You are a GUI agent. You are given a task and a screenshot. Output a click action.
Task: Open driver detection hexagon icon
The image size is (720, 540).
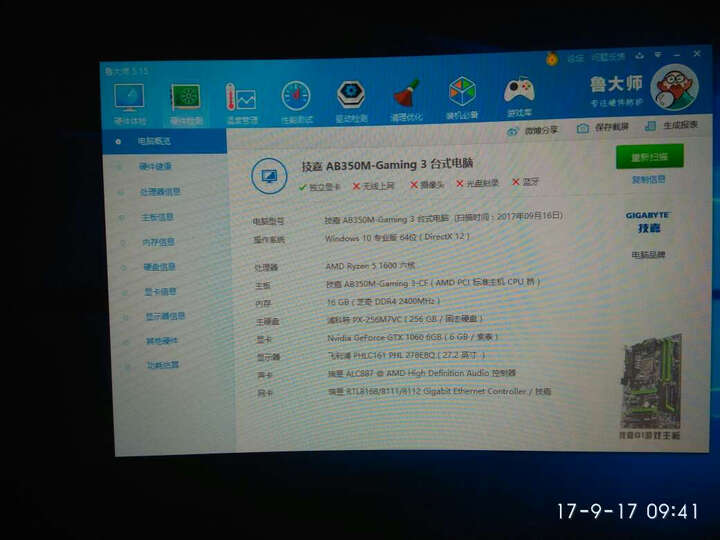351,94
